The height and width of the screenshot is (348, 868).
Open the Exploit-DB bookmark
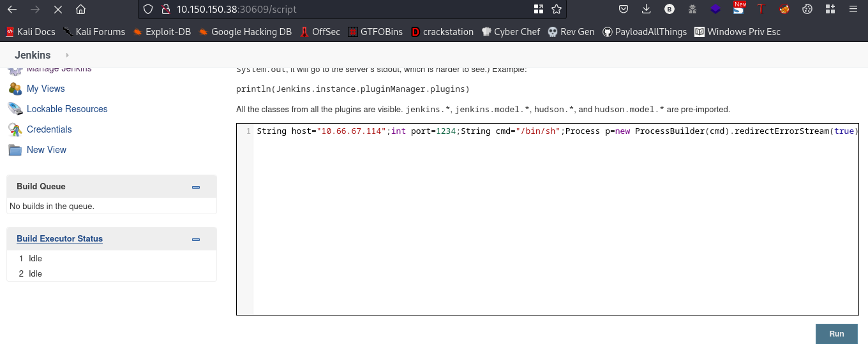tap(162, 31)
